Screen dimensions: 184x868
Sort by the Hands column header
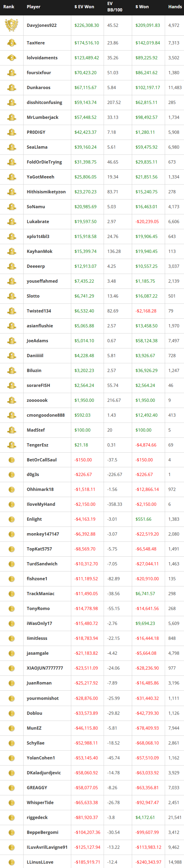(x=175, y=7)
